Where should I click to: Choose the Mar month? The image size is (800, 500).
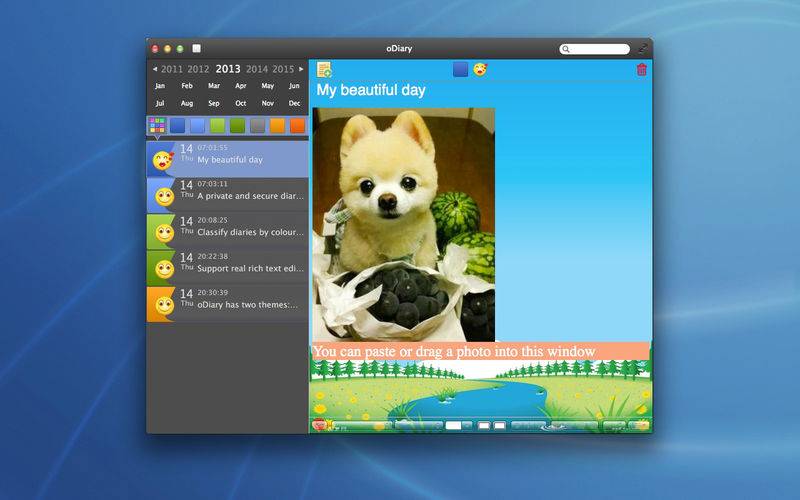[x=214, y=86]
